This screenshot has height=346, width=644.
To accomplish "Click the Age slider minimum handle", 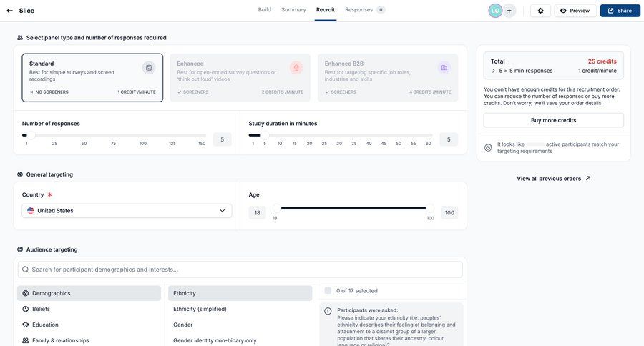I will point(277,208).
